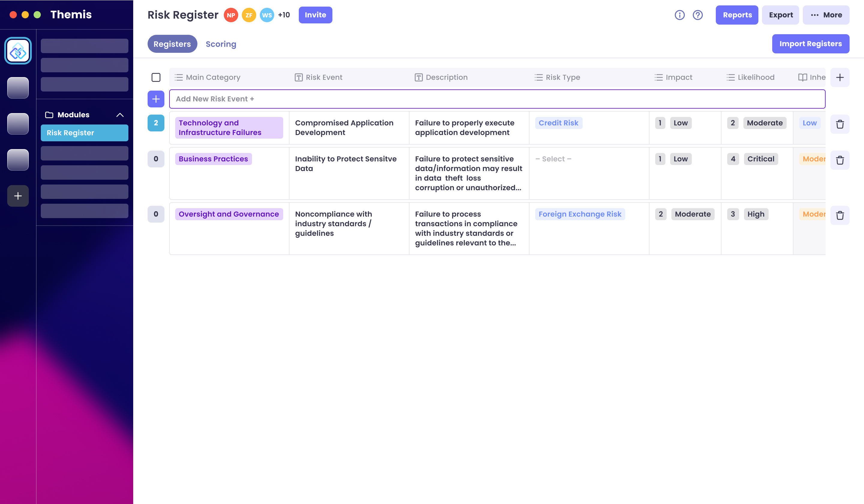Open Critical likelihood dropdown for Business Practices
The image size is (864, 504).
pyautogui.click(x=760, y=159)
